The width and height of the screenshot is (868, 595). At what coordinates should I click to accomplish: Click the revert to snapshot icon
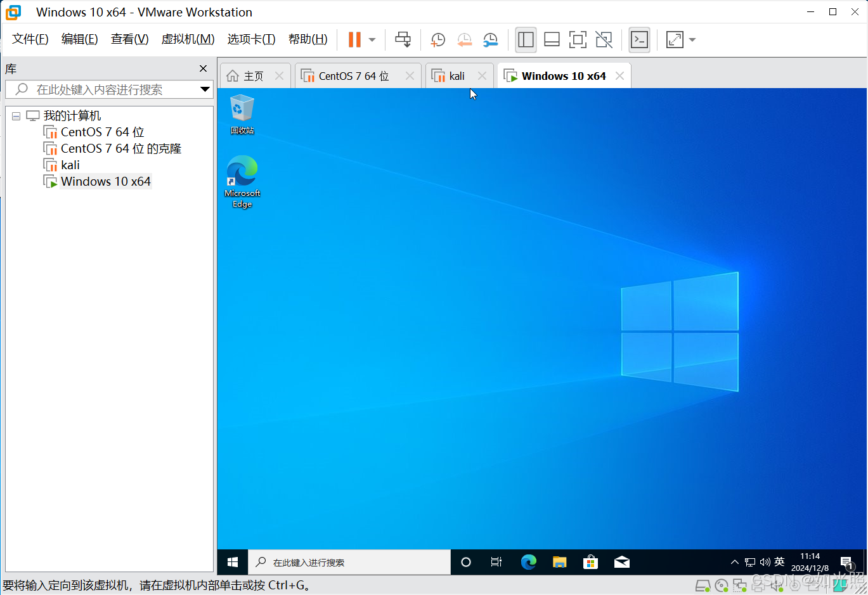(464, 40)
